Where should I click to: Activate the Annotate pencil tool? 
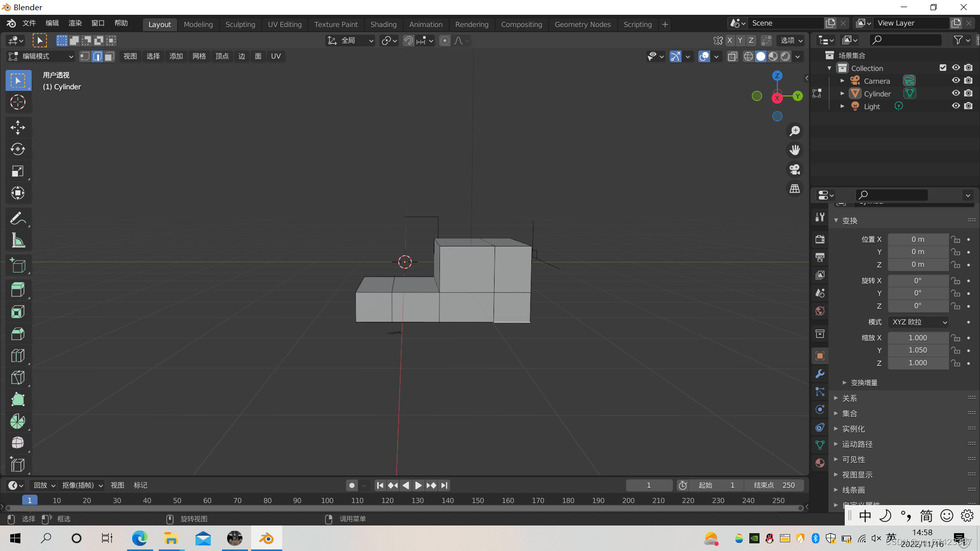pos(18,218)
